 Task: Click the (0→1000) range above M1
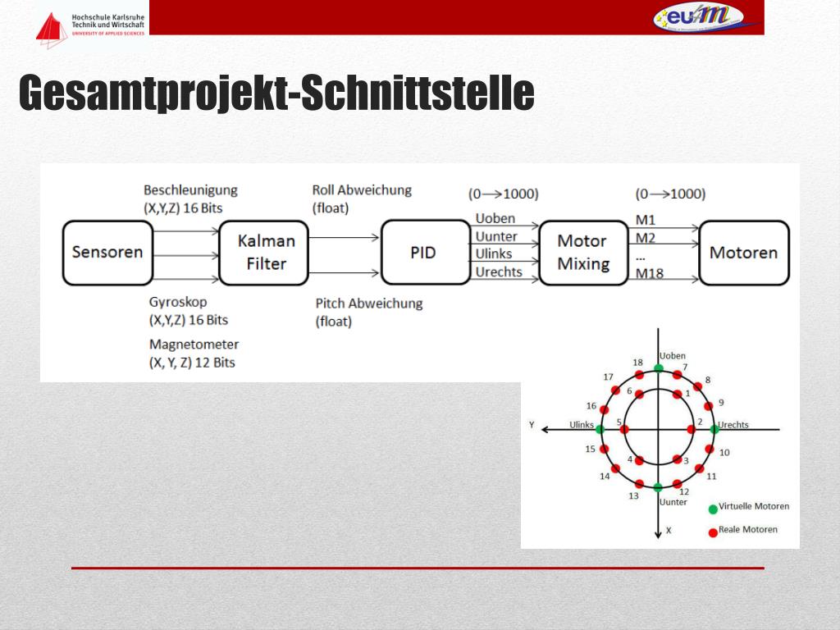[671, 194]
